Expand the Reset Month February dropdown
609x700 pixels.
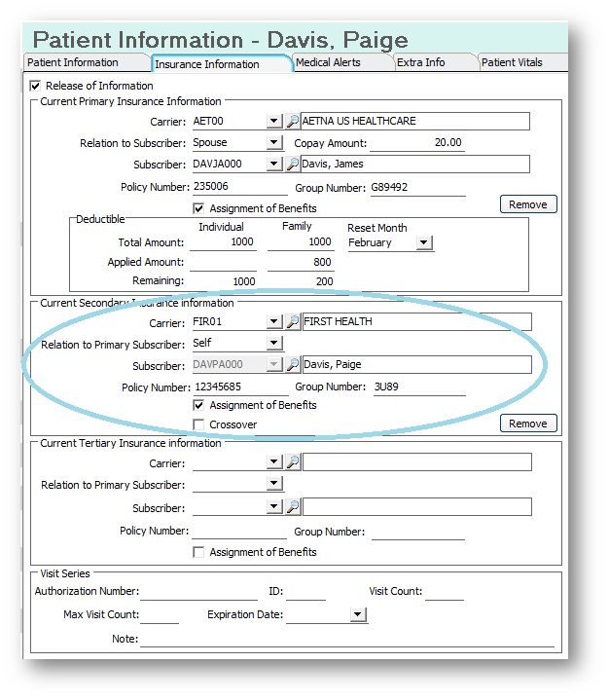[424, 242]
